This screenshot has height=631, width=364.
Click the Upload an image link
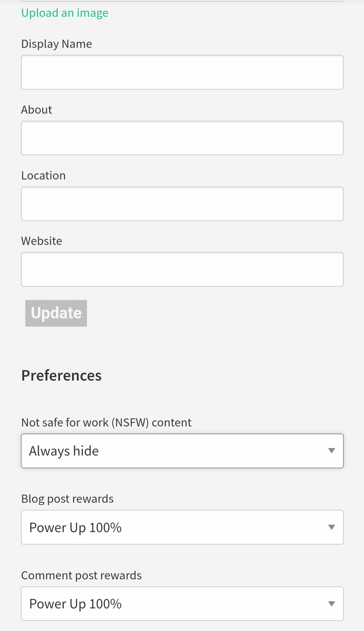pyautogui.click(x=65, y=13)
